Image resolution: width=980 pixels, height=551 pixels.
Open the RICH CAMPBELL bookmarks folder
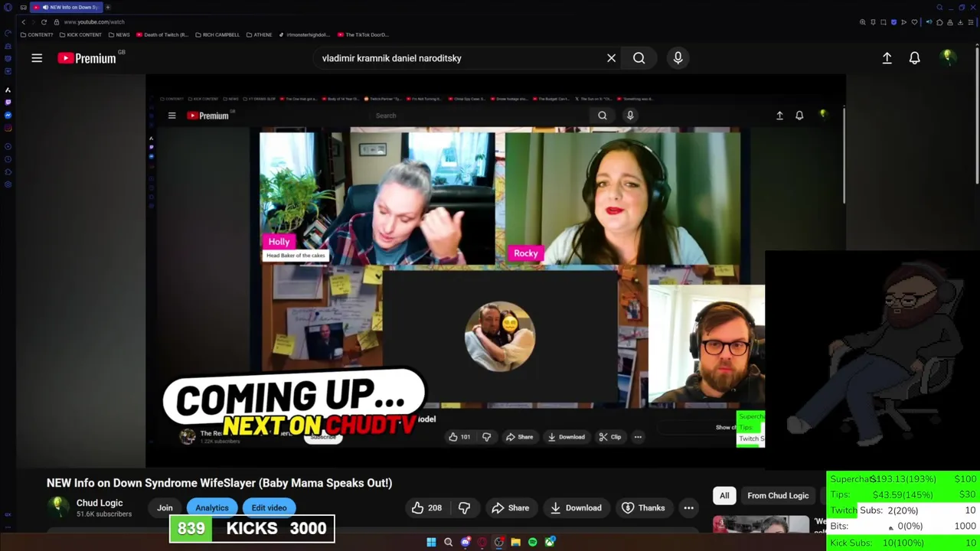(x=217, y=34)
